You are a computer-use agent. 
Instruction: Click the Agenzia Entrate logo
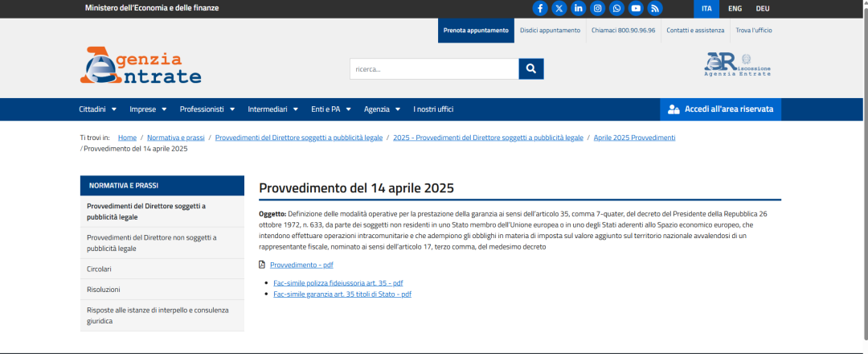pos(141,65)
